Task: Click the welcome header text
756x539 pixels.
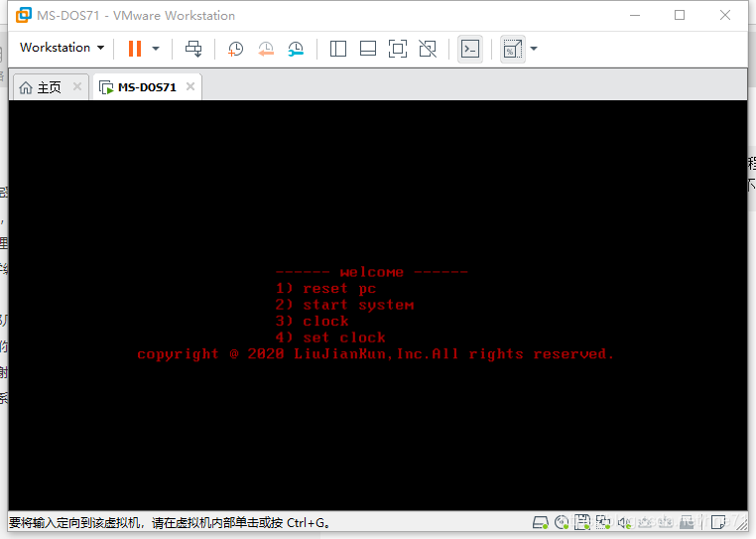Action: click(x=371, y=272)
